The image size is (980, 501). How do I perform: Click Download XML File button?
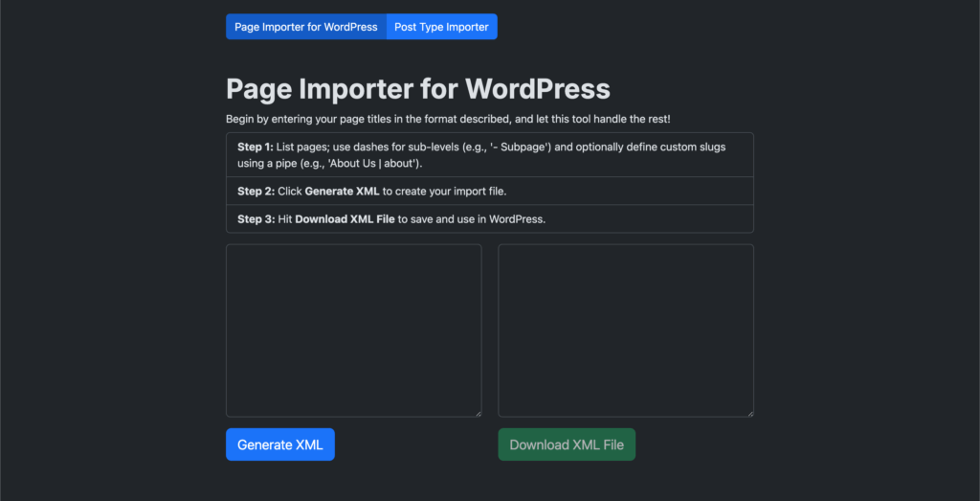[567, 444]
